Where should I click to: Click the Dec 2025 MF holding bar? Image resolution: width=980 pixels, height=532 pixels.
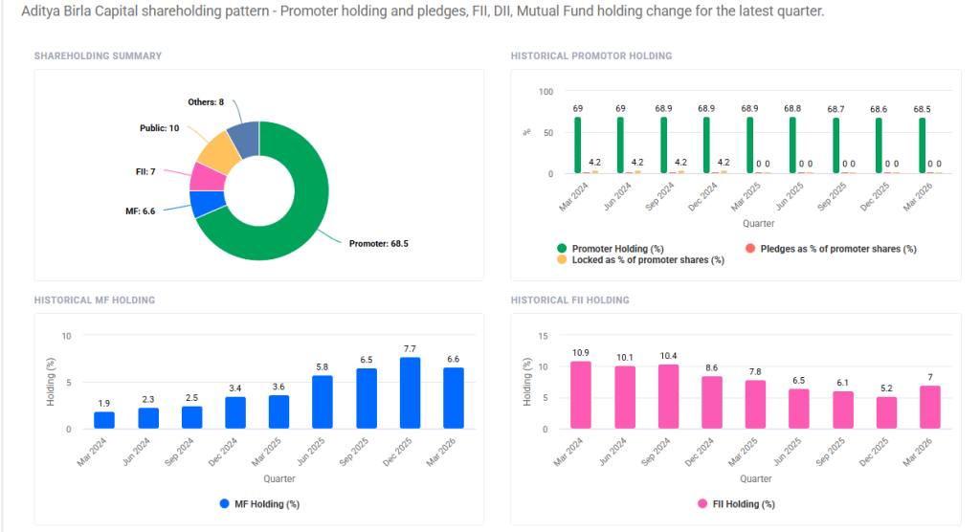coord(410,393)
